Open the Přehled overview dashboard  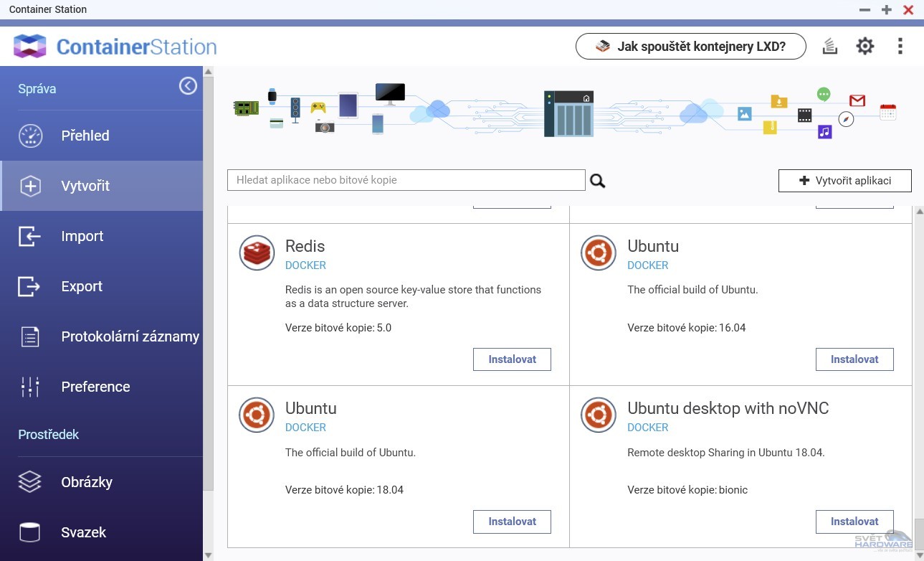85,136
